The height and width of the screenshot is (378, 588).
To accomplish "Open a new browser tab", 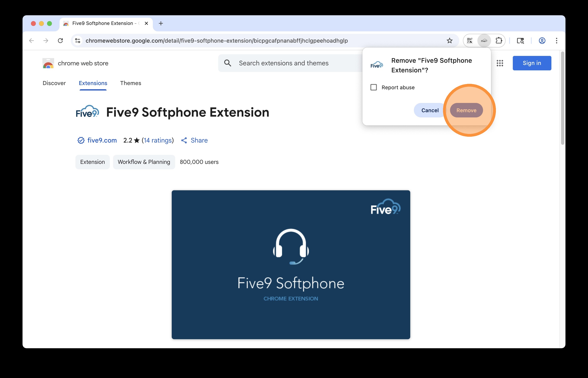I will point(161,23).
